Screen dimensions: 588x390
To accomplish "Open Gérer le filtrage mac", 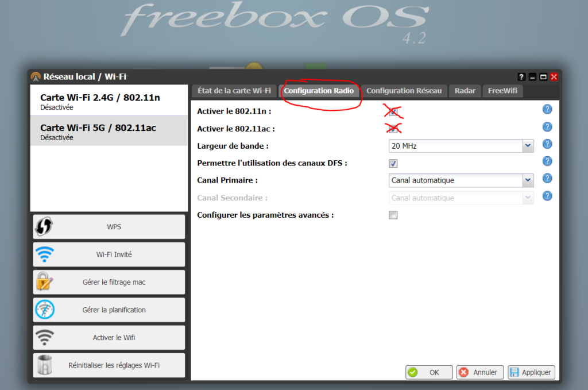I will click(109, 282).
